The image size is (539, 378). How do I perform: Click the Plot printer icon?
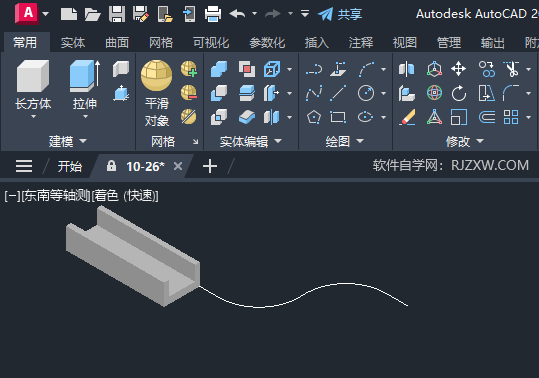(x=213, y=14)
